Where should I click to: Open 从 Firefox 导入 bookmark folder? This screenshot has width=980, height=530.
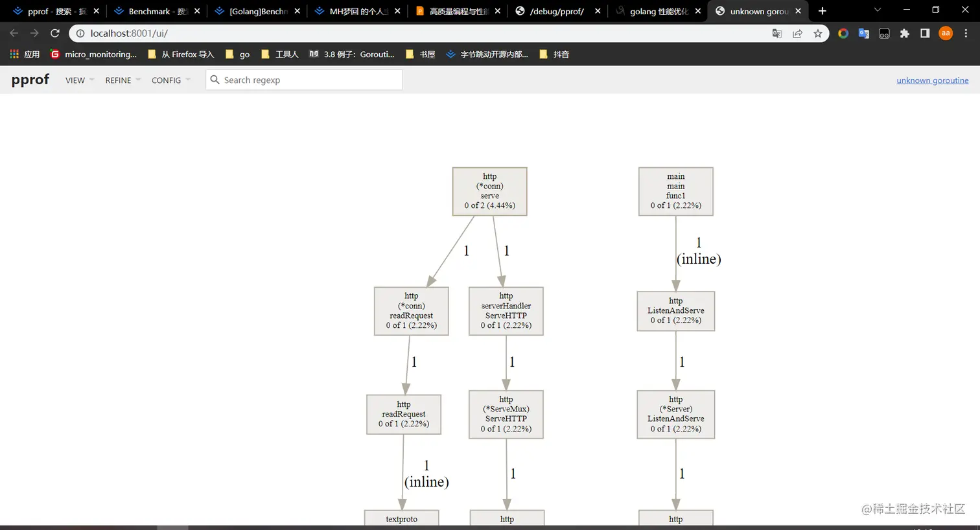click(x=181, y=54)
